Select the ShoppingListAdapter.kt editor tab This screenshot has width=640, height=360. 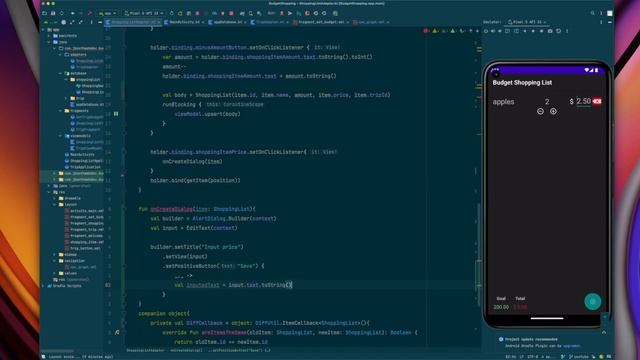tap(133, 22)
